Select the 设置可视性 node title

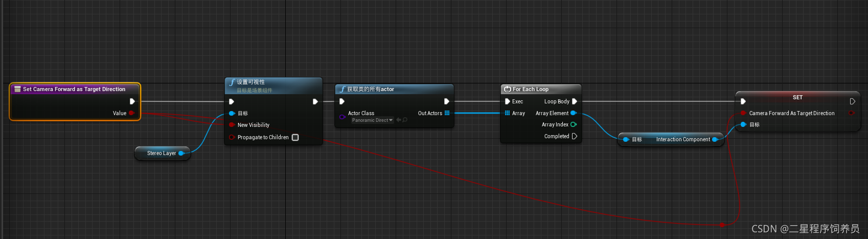[x=251, y=82]
